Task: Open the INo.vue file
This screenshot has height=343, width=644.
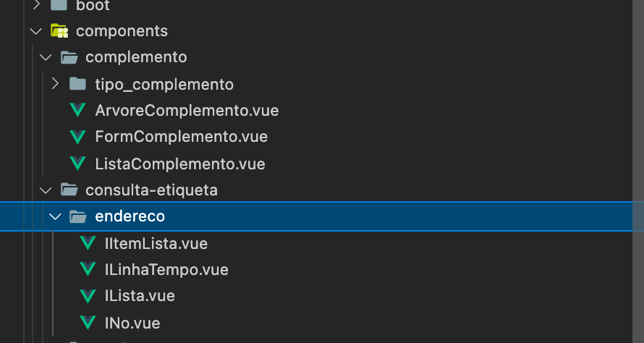Action: [132, 323]
